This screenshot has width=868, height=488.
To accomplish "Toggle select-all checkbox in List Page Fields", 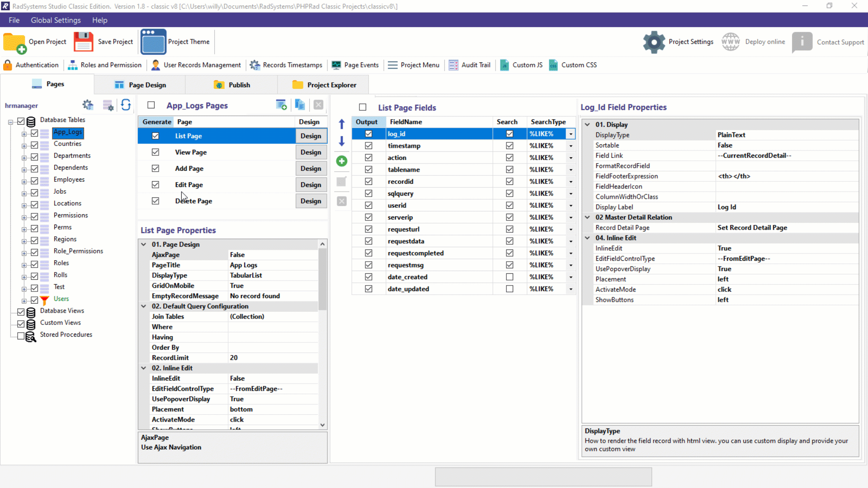I will point(363,107).
